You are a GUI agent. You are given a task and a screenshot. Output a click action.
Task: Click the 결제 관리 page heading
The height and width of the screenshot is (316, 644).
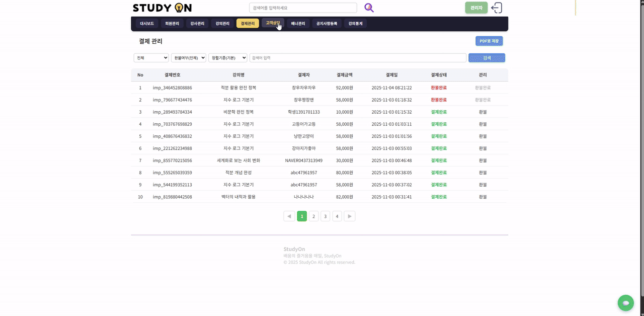point(150,41)
